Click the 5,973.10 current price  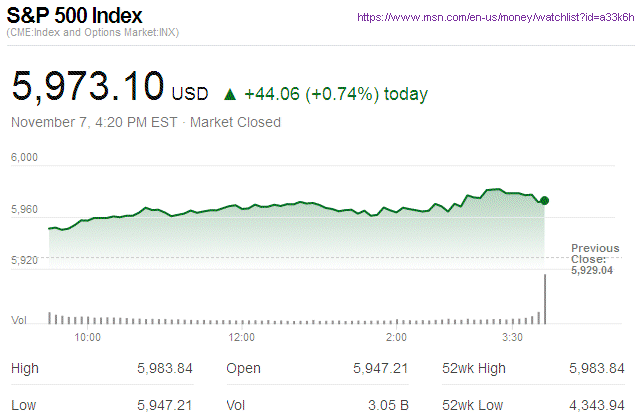pos(87,86)
